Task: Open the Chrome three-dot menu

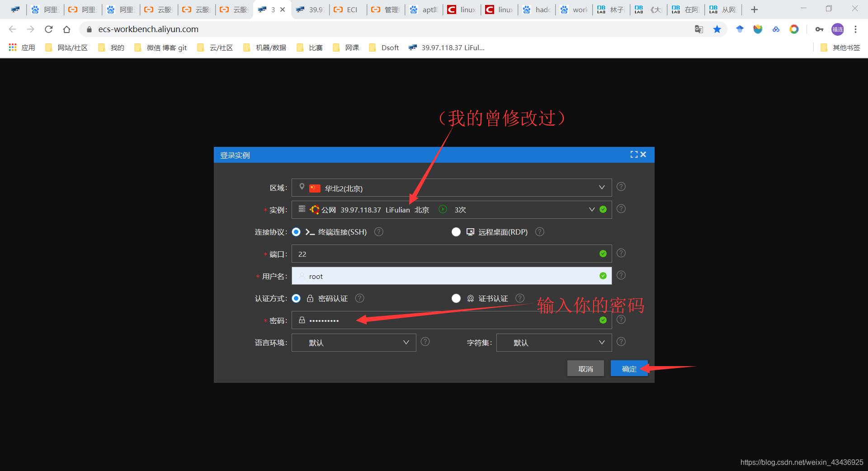Action: [x=855, y=29]
